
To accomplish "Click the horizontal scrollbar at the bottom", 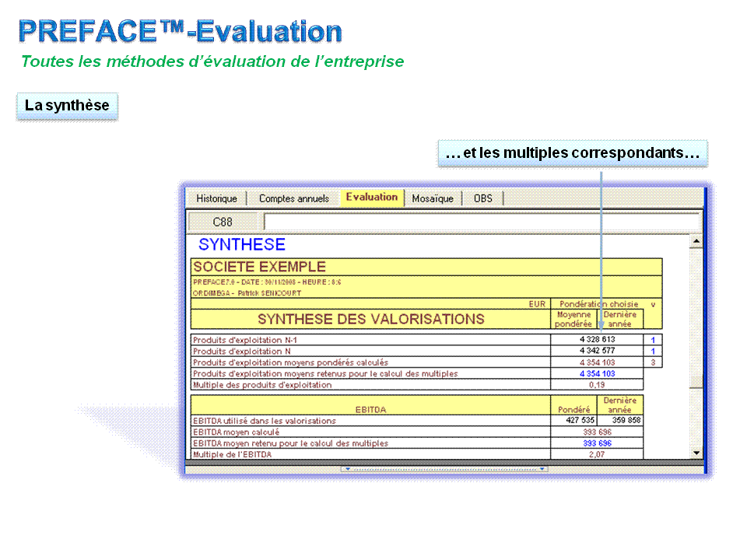I will (x=444, y=469).
